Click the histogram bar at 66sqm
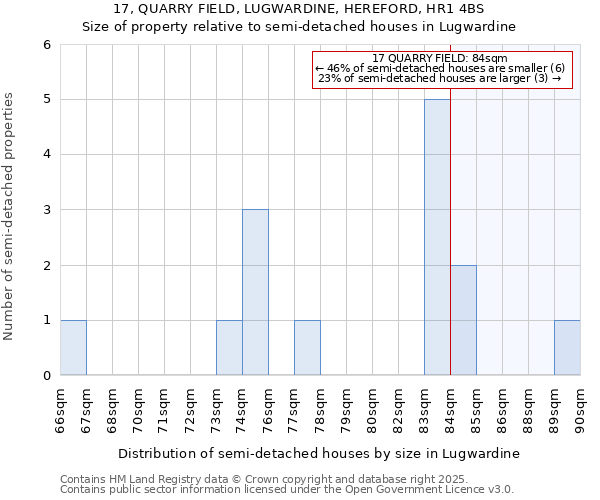Screen dimensions: 600x500 pos(73,348)
